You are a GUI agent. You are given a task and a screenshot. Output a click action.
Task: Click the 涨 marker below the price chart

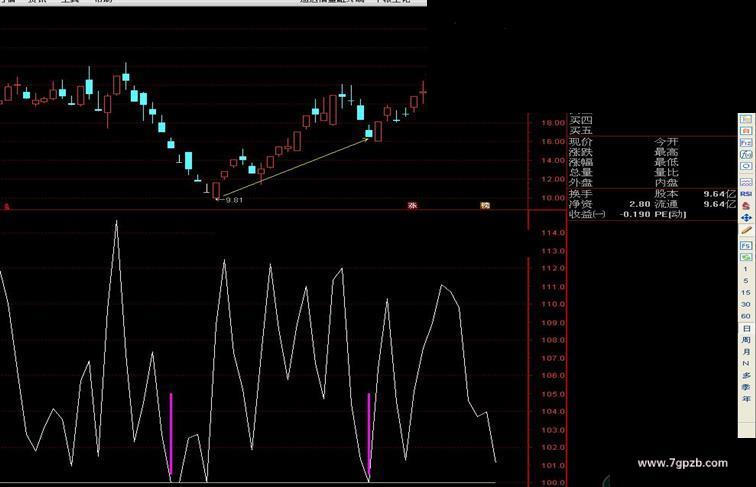pos(412,205)
